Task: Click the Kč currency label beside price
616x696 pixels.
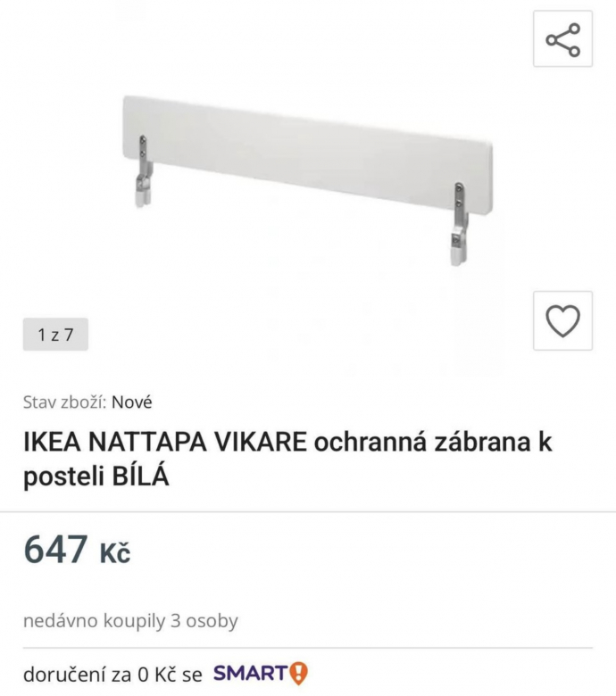Action: [115, 553]
